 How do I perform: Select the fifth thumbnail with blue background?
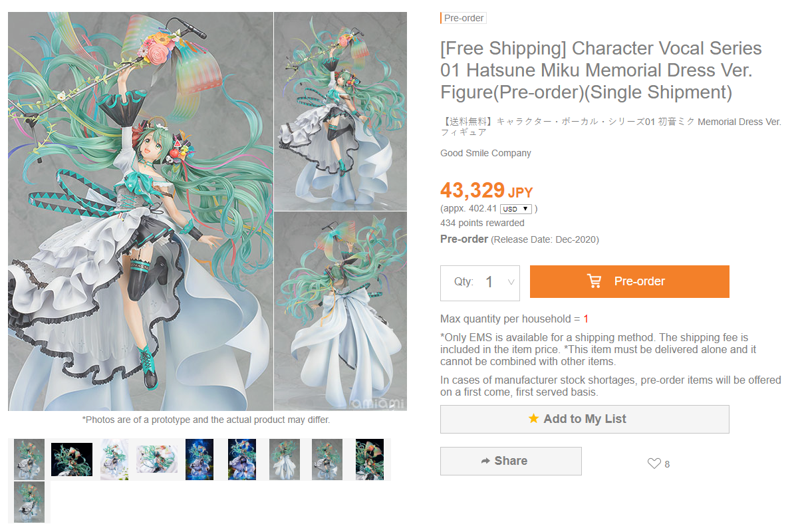click(199, 459)
